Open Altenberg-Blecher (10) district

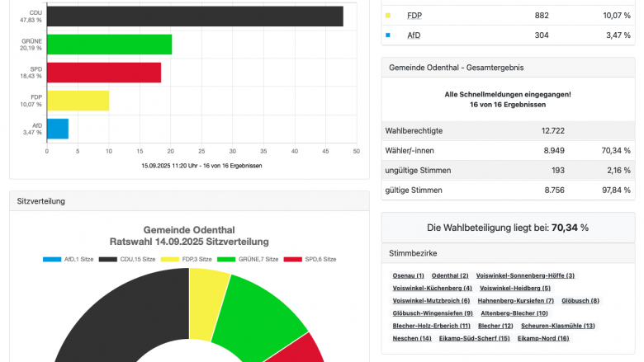tap(514, 313)
